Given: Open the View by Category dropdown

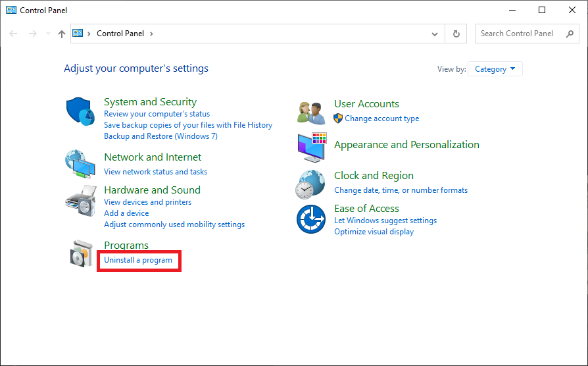Looking at the screenshot, I should (x=495, y=69).
